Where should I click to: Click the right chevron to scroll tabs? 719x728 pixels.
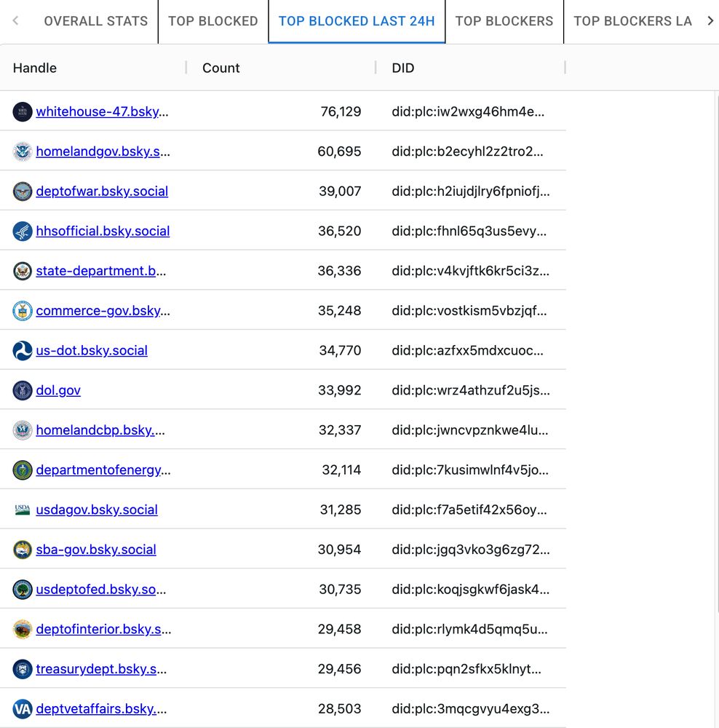(x=710, y=21)
